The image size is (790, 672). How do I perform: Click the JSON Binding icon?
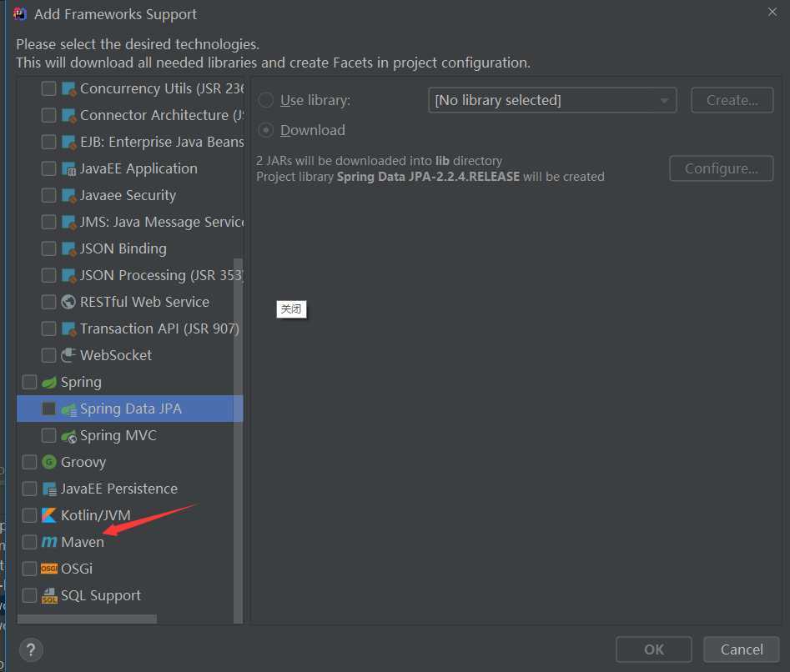point(68,248)
